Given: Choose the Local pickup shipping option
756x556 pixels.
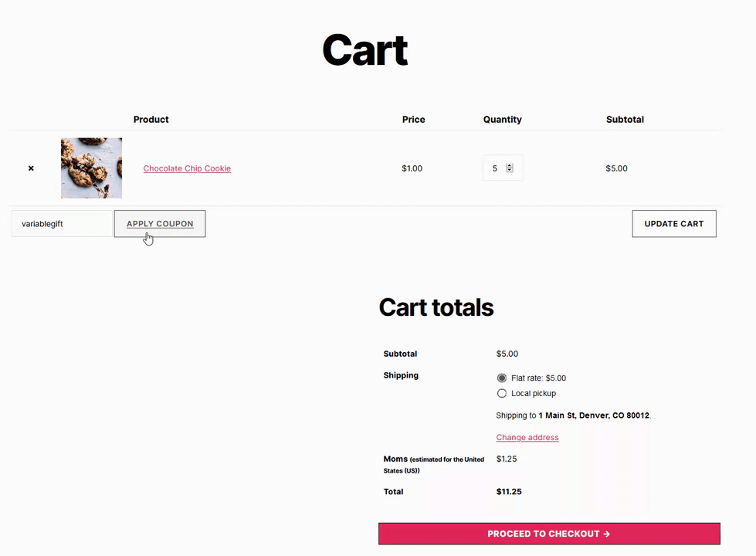Looking at the screenshot, I should [502, 394].
